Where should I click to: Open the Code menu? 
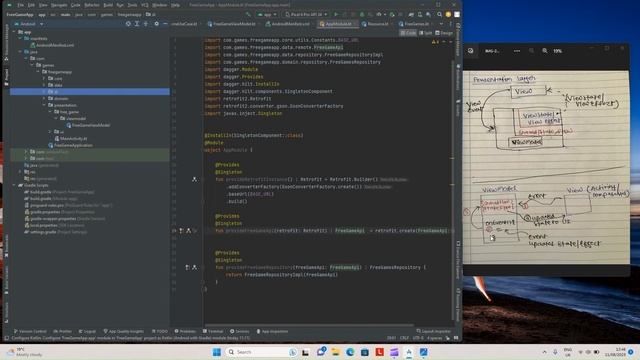tap(76, 5)
